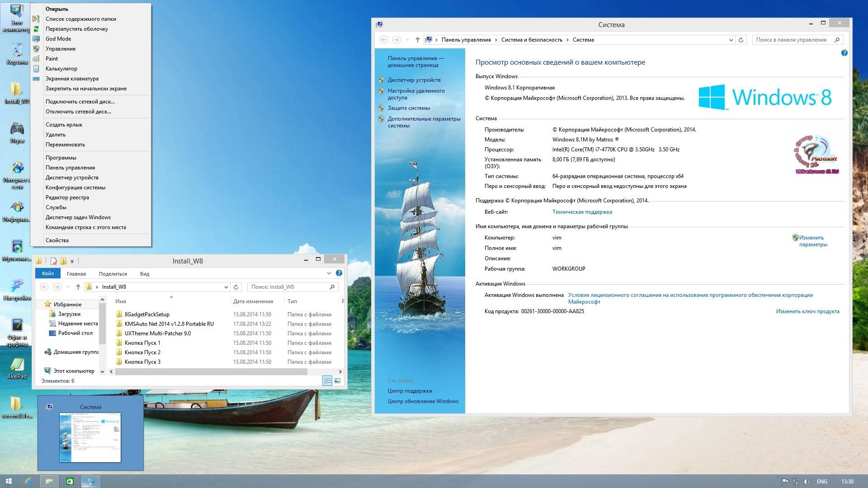Open address dropdown in Install_W8 window
Image resolution: width=868 pixels, height=488 pixels.
tap(226, 287)
